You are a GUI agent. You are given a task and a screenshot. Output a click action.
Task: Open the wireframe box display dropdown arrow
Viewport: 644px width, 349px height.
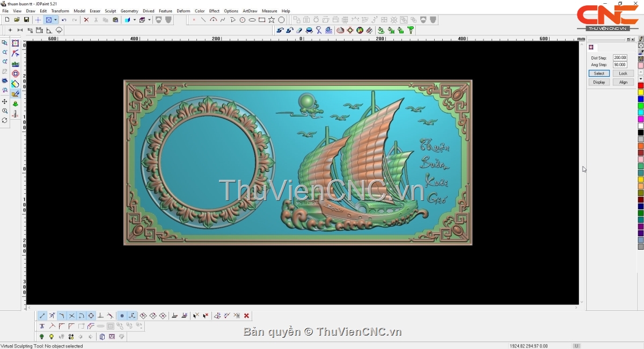(149, 20)
